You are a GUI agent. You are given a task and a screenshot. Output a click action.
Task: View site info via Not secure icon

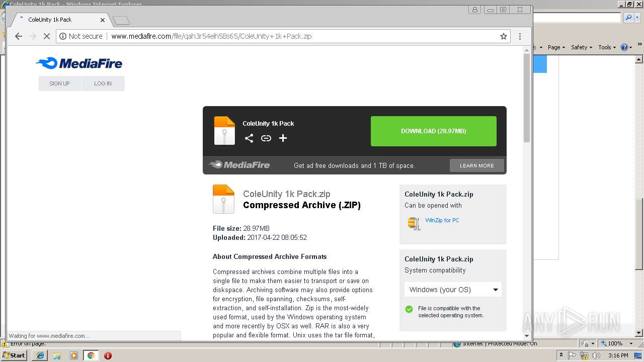[x=63, y=36]
